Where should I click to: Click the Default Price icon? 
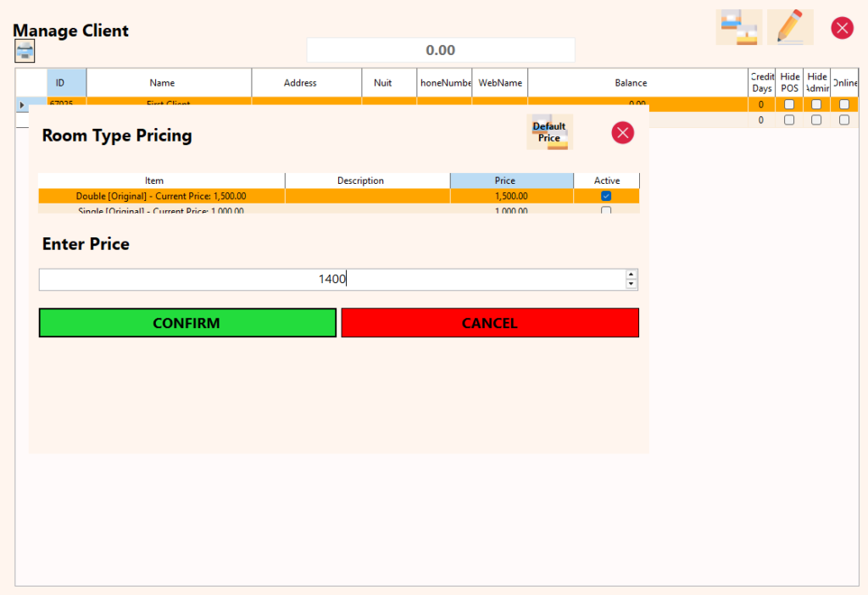tap(549, 132)
